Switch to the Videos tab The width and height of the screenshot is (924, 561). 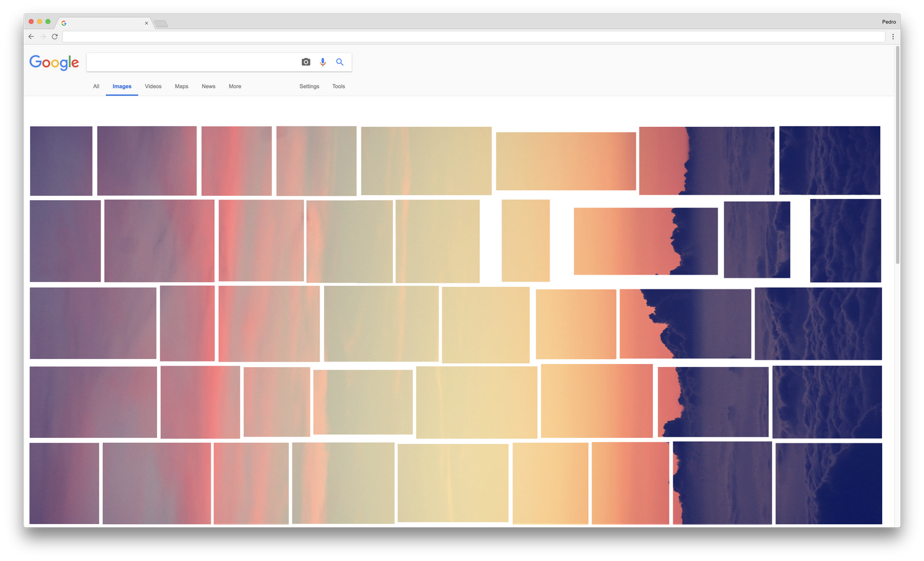[x=153, y=86]
